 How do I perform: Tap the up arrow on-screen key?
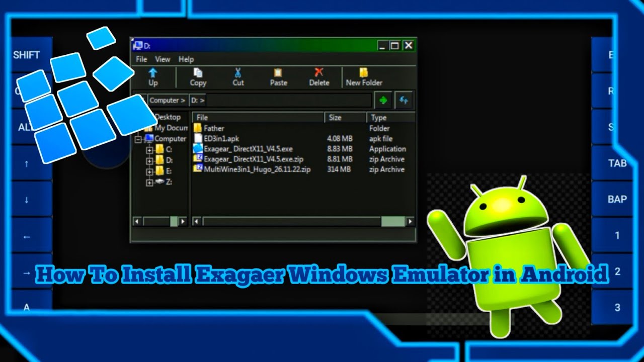pos(26,163)
